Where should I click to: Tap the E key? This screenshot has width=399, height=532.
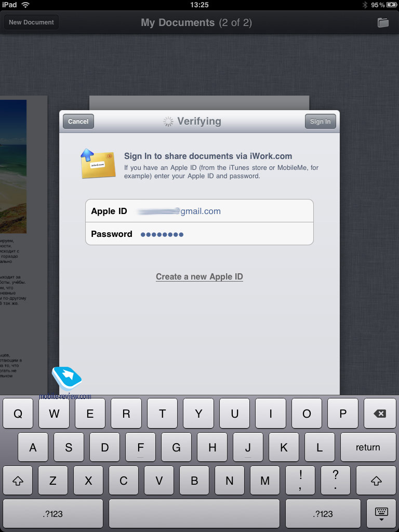[x=90, y=413]
